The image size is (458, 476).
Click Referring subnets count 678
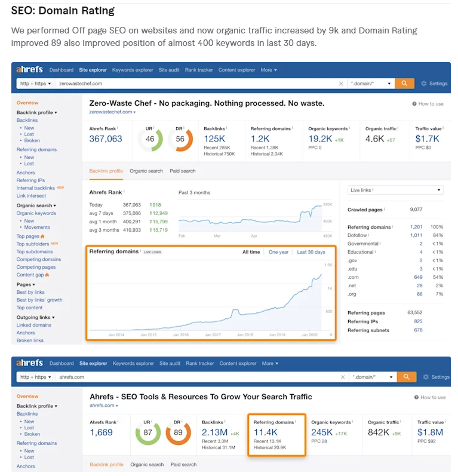point(418,330)
